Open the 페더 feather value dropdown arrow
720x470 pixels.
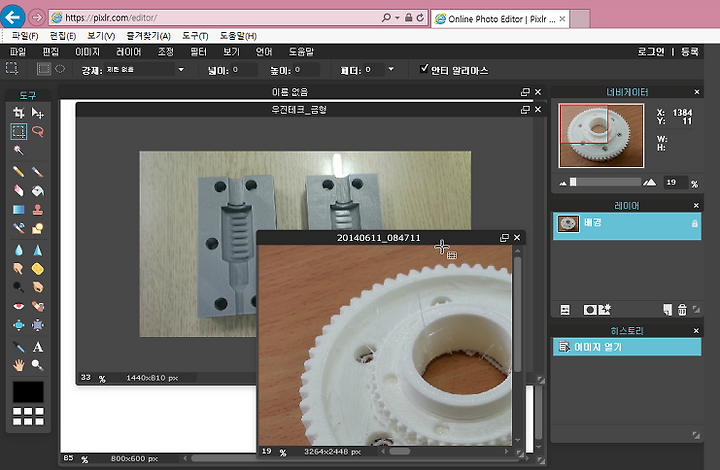391,69
